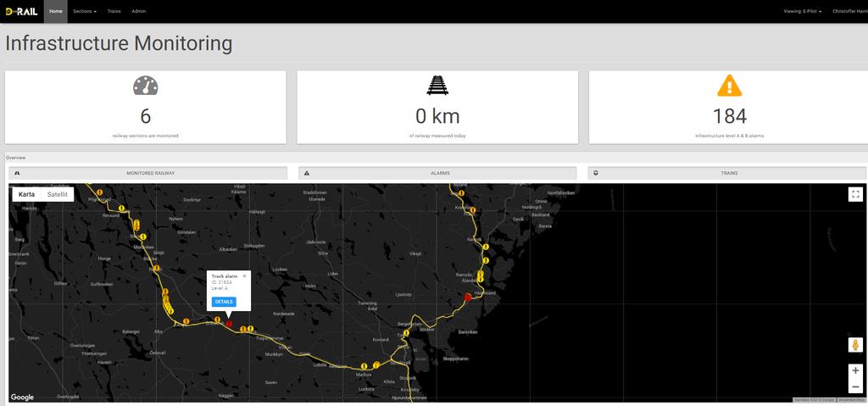The width and height of the screenshot is (868, 406).
Task: Click the orange warning triangle icon
Action: point(729,86)
